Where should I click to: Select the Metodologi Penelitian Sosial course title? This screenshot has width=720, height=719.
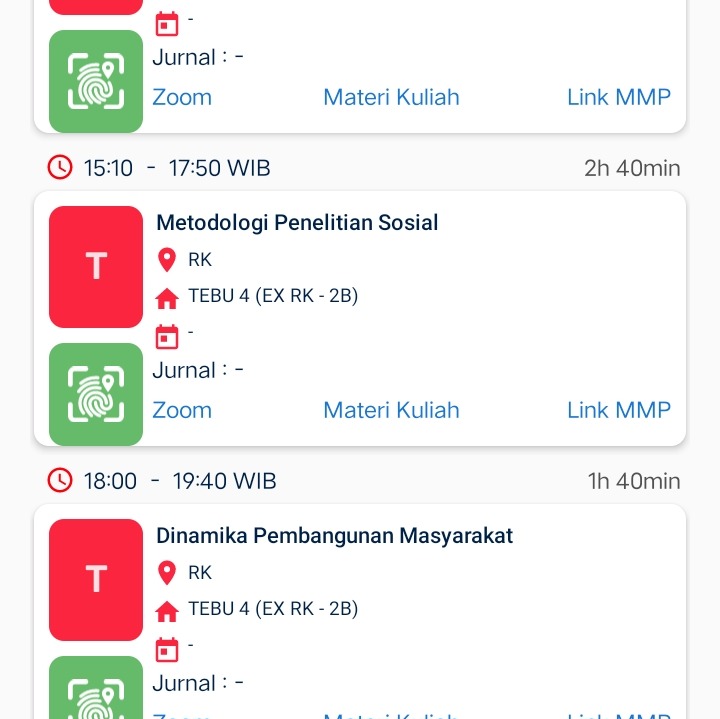tap(297, 223)
